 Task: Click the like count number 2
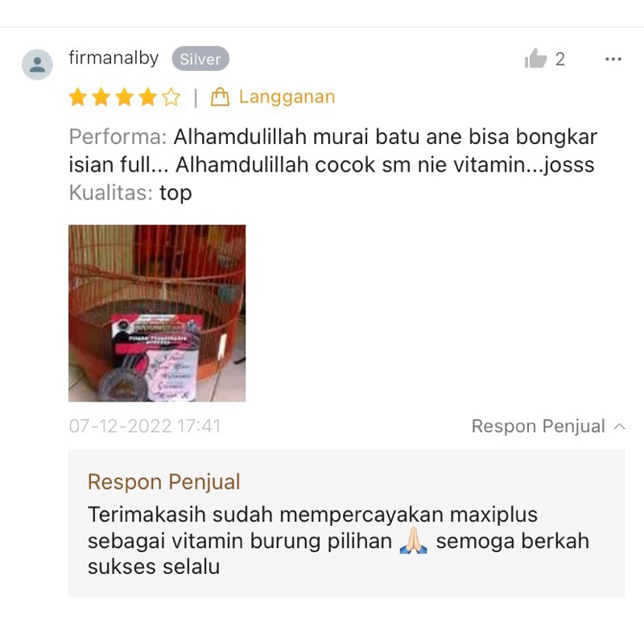point(560,59)
